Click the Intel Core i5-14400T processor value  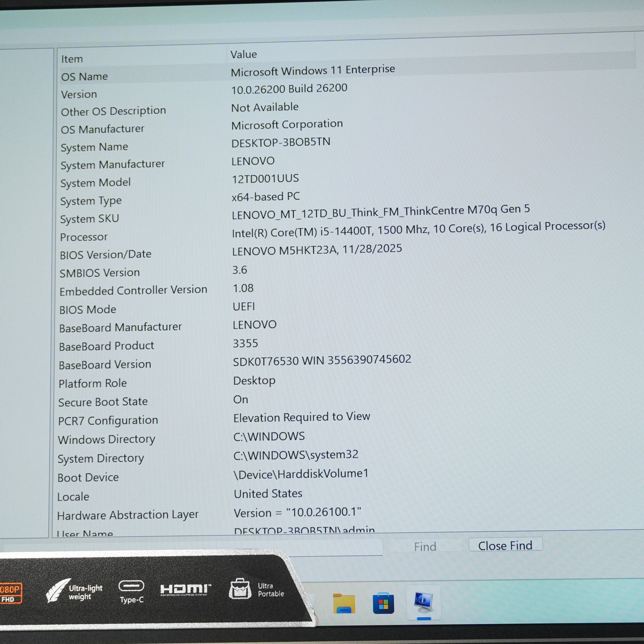[418, 230]
